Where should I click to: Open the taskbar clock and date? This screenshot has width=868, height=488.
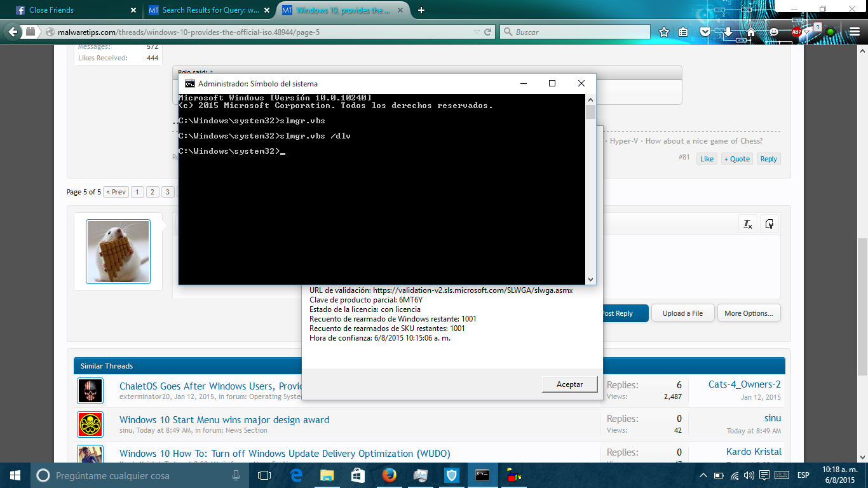point(840,475)
